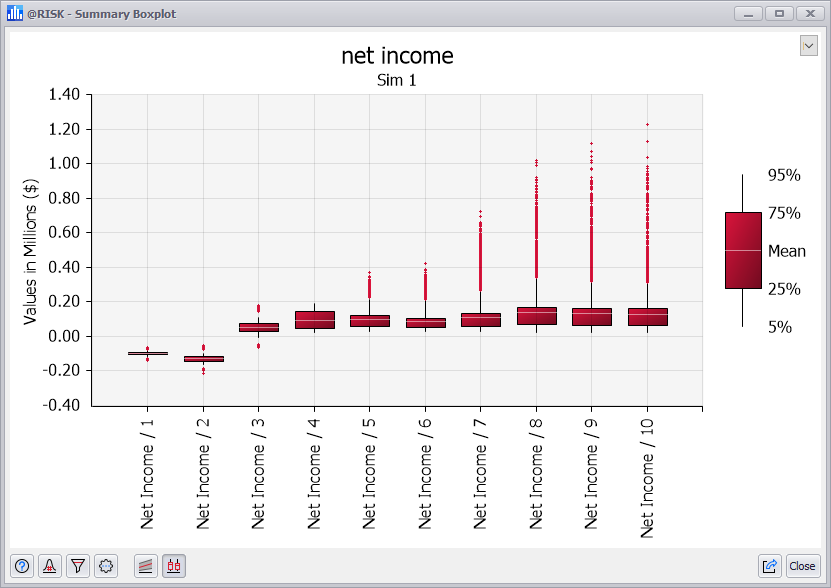
Task: Click the distribution curve marker icon
Action: [50, 566]
